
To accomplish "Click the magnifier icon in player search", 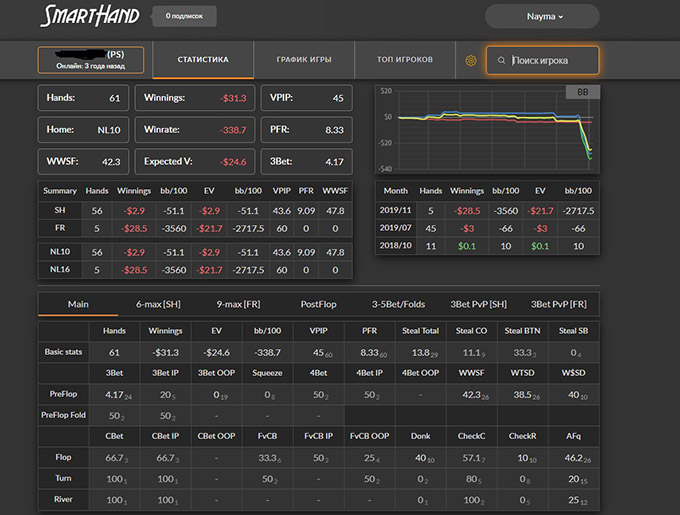I will pyautogui.click(x=500, y=61).
